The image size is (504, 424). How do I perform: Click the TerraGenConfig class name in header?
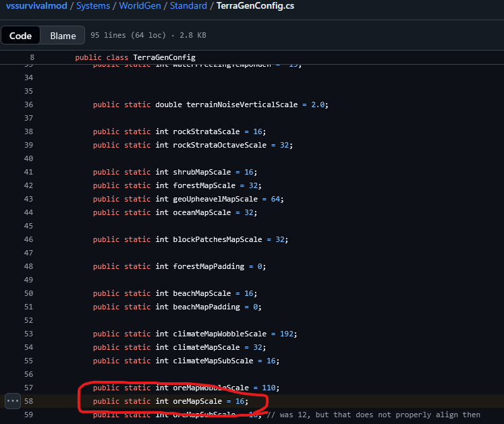[x=164, y=57]
